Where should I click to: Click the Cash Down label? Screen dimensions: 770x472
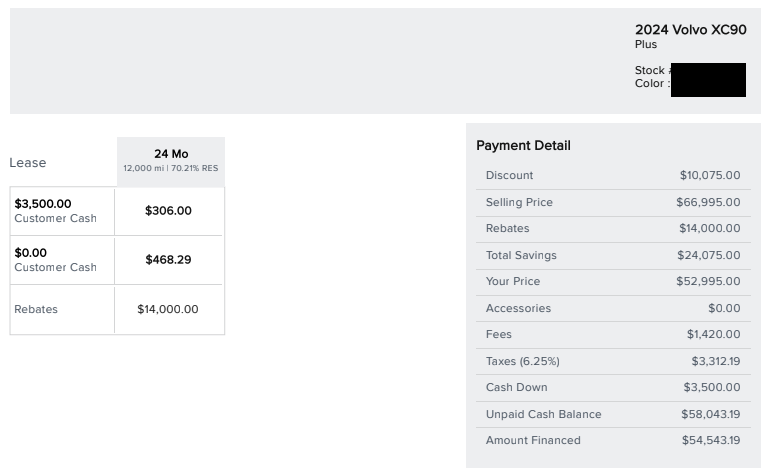point(516,388)
